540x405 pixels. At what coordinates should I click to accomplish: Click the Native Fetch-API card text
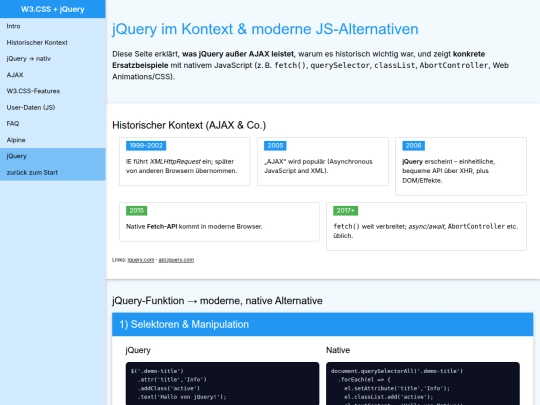point(194,227)
